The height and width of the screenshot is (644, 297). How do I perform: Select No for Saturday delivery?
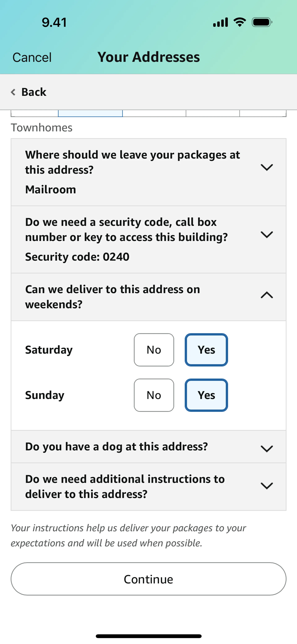coord(154,350)
